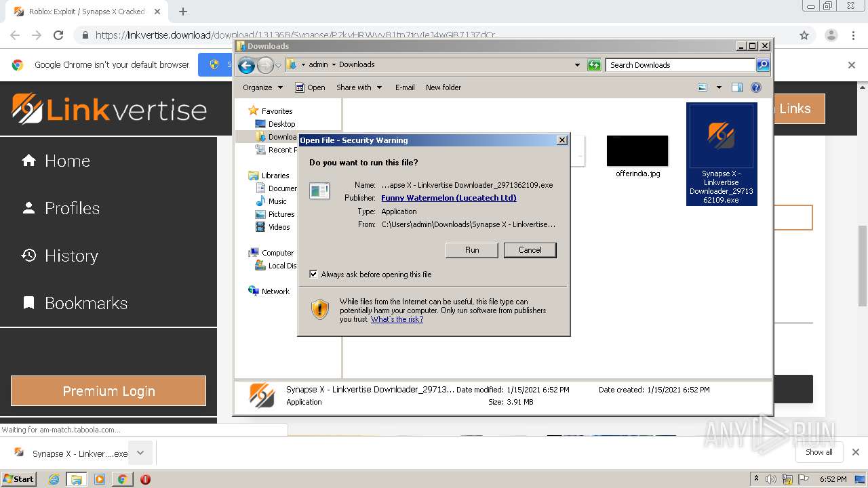Image resolution: width=868 pixels, height=488 pixels.
Task: Click the Synapse X download item in shelf
Action: click(x=71, y=453)
